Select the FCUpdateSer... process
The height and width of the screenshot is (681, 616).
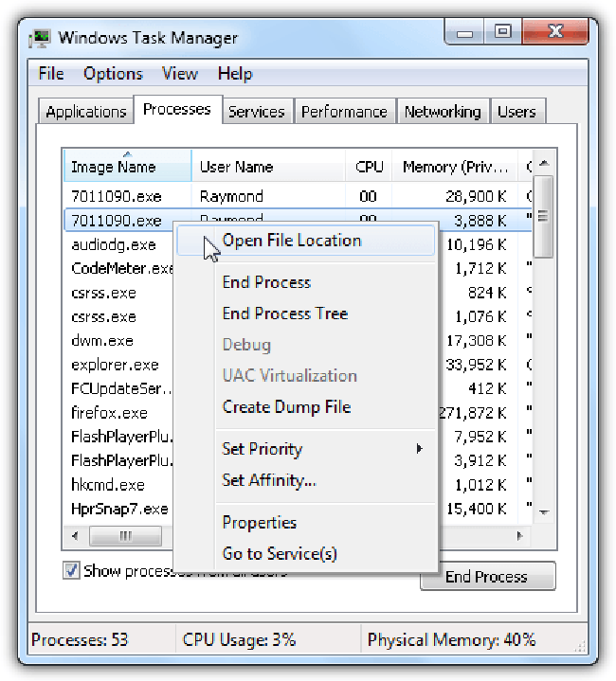(x=120, y=388)
